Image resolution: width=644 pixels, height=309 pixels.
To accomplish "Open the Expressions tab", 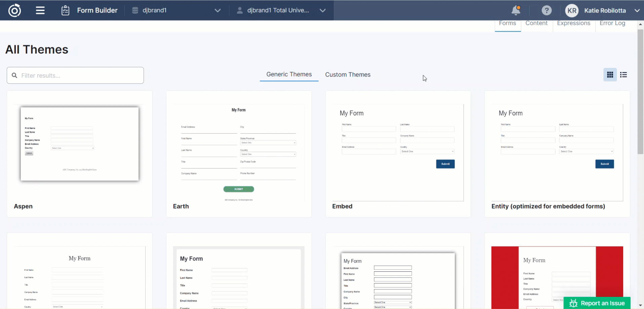I will point(573,23).
